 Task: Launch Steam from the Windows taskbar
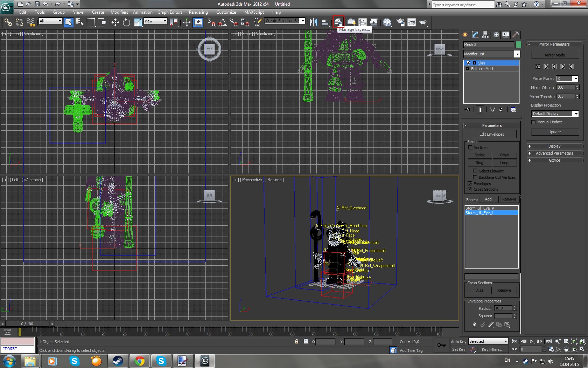pyautogui.click(x=118, y=361)
